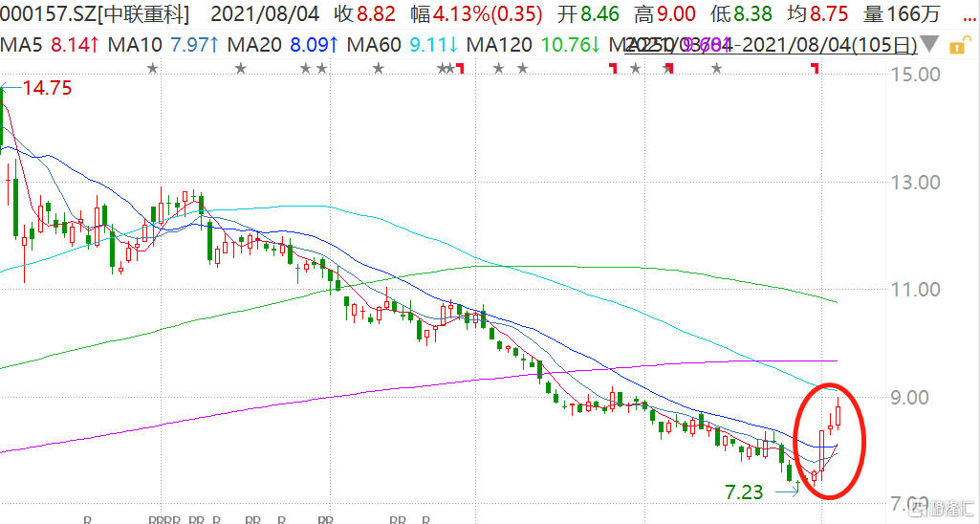
Task: Click the high price 高9.00
Action: pyautogui.click(x=665, y=13)
